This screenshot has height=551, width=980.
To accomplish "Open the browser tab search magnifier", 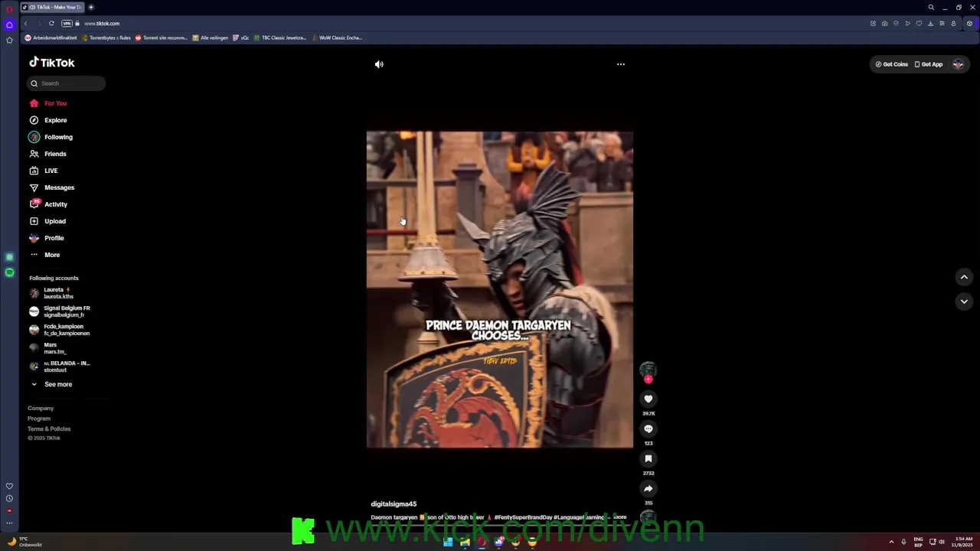I will pyautogui.click(x=931, y=8).
